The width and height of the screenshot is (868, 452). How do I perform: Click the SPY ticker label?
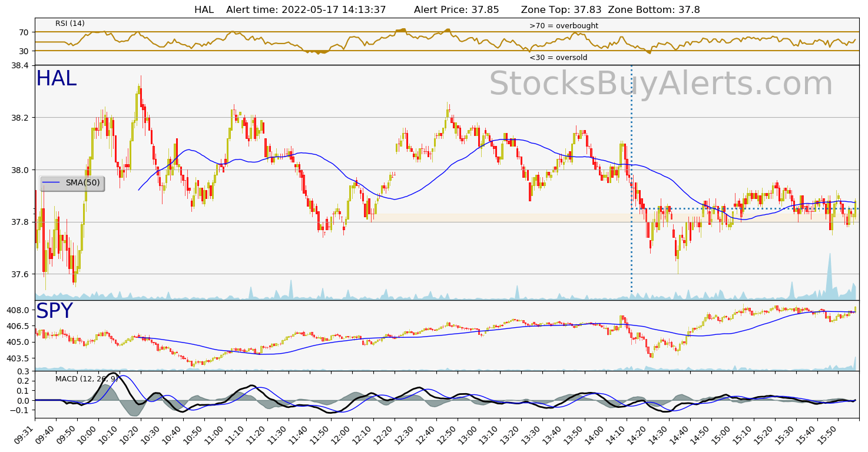55,311
